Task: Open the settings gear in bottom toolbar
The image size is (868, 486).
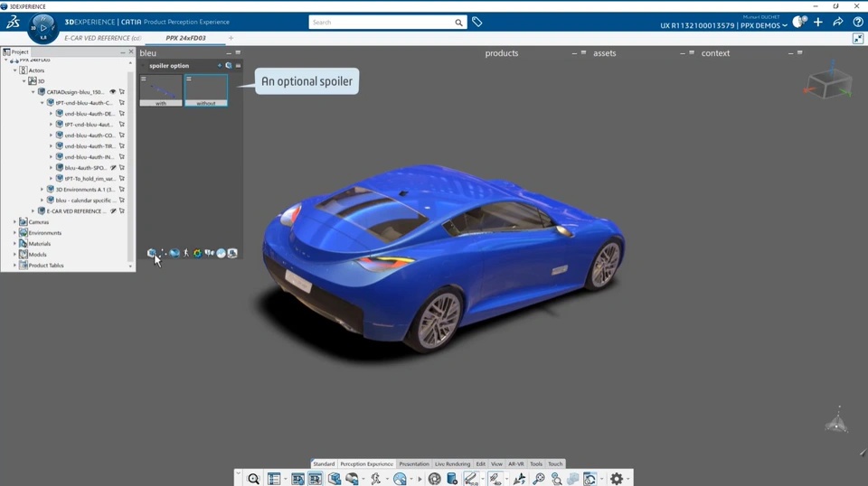Action: (617, 479)
